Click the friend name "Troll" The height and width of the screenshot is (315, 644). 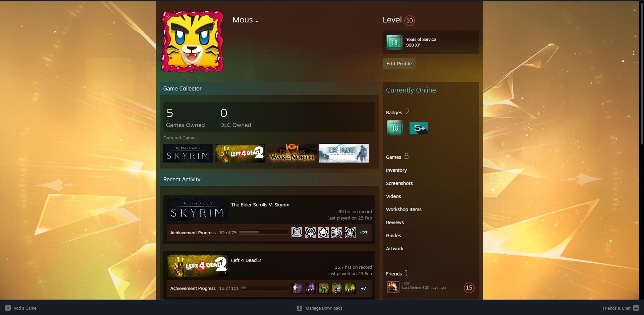pos(405,283)
